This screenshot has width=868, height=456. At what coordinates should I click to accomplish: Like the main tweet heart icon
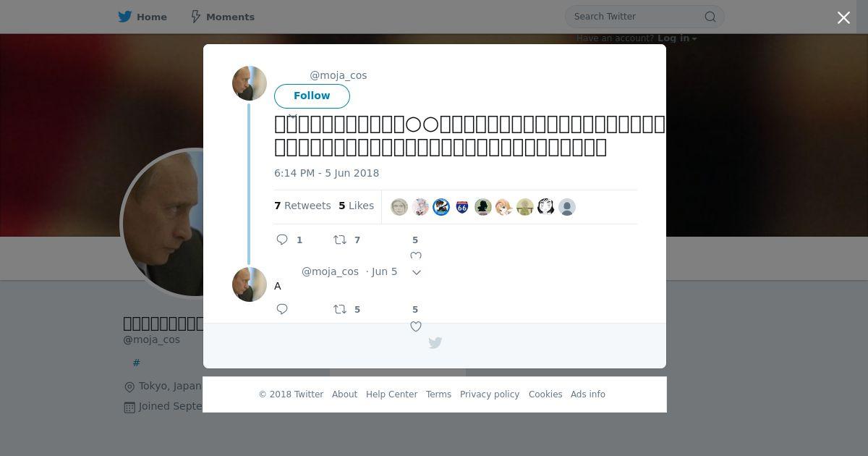(x=416, y=256)
